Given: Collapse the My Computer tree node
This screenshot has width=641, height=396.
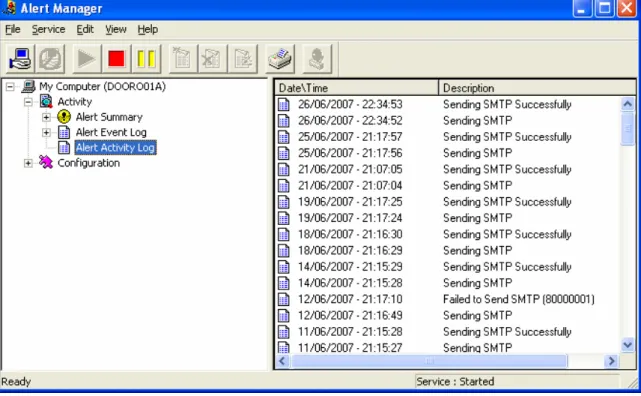Looking at the screenshot, I should [10, 87].
